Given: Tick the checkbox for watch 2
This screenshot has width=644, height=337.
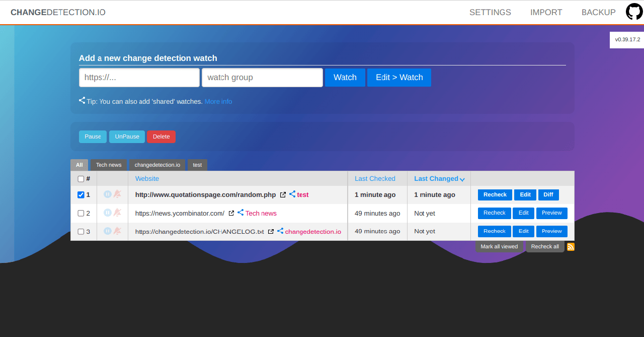Looking at the screenshot, I should point(81,213).
